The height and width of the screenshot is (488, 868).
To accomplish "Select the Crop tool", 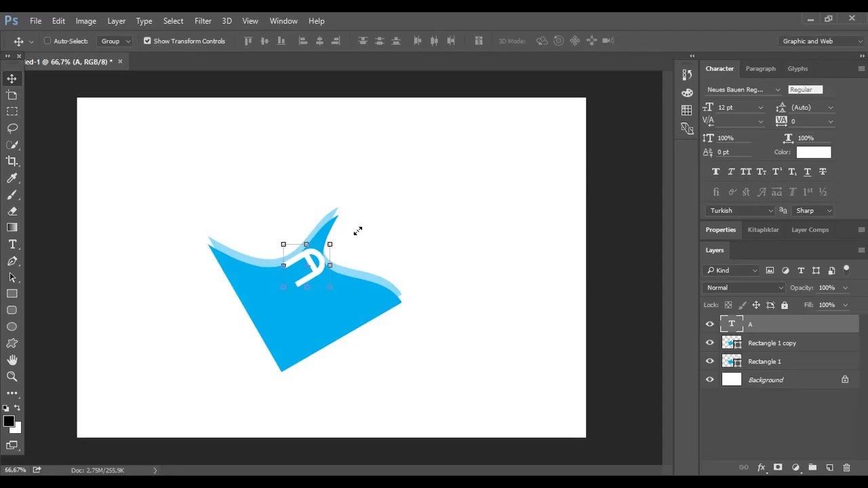I will pos(12,161).
